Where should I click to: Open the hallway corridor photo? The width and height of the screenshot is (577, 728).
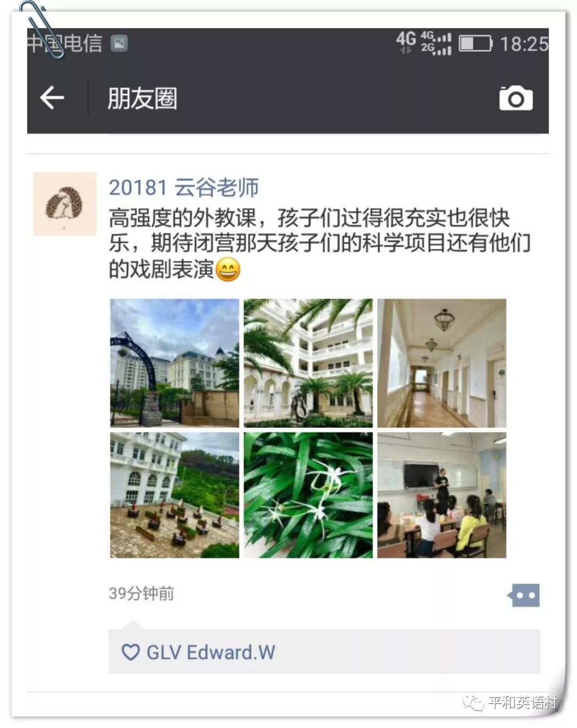(x=442, y=363)
